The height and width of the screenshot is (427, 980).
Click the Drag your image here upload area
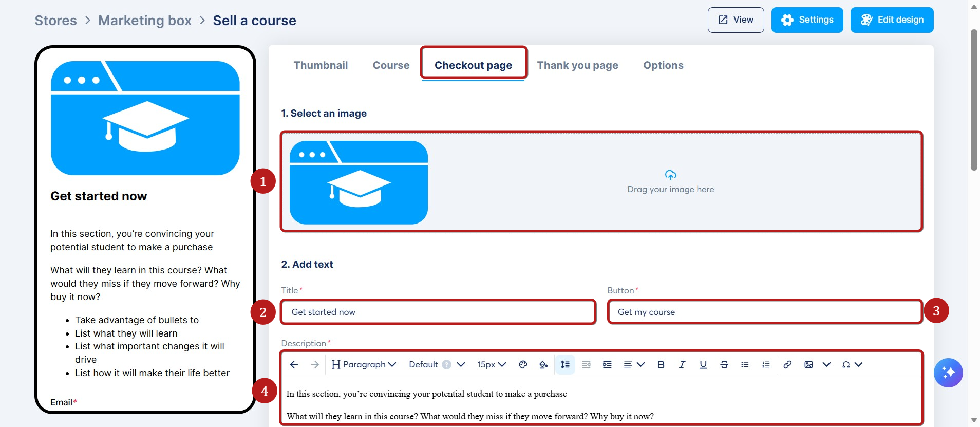670,182
